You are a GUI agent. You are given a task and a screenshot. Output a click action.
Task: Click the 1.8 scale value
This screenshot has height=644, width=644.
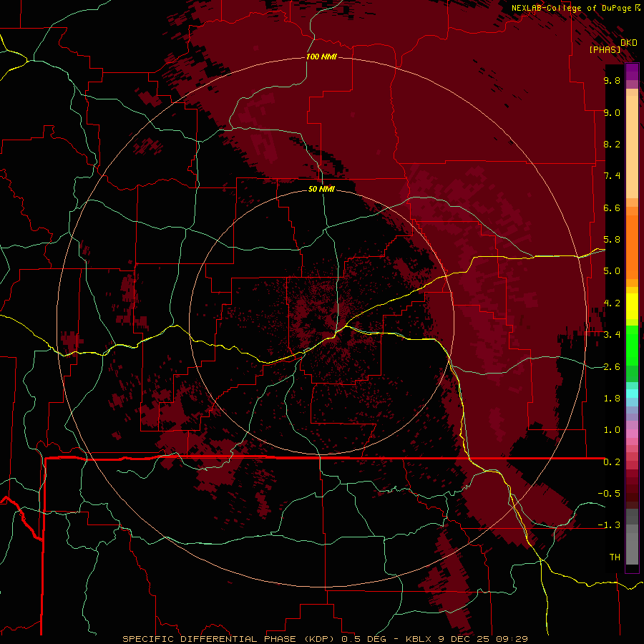(x=612, y=399)
